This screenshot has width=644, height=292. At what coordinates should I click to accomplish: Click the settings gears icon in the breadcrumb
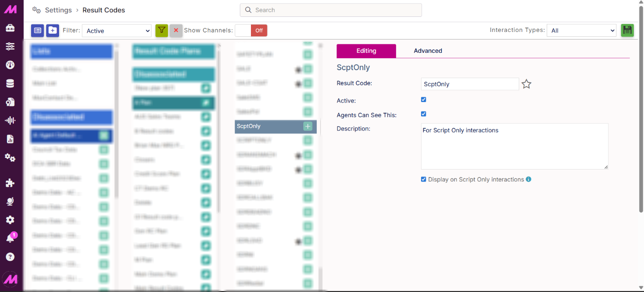(37, 10)
